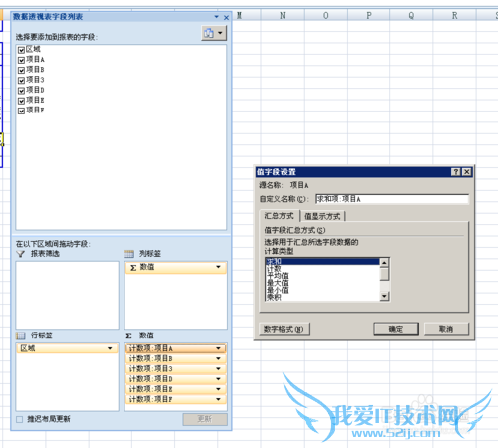Click the list scrollbar down arrow
This screenshot has width=498, height=448.
[x=384, y=296]
